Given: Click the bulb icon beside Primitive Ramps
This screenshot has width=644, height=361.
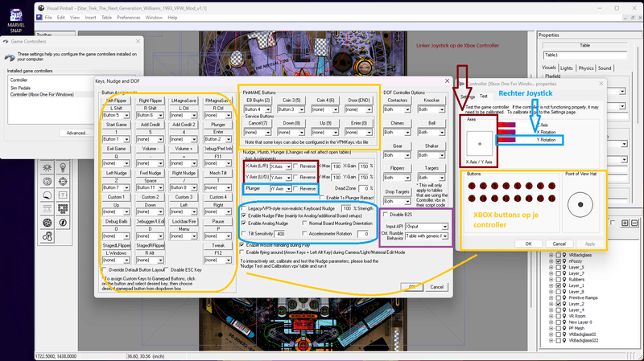Looking at the screenshot, I should [x=564, y=297].
